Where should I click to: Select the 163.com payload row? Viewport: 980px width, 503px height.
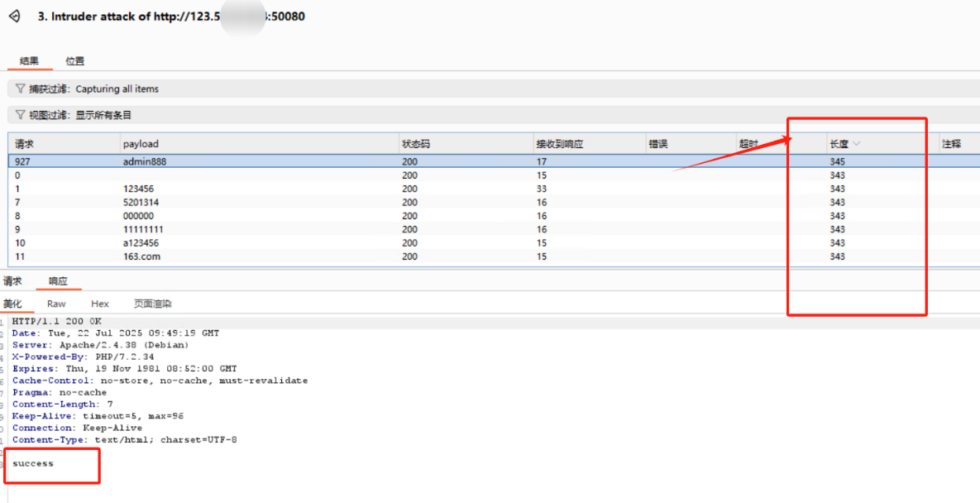141,256
